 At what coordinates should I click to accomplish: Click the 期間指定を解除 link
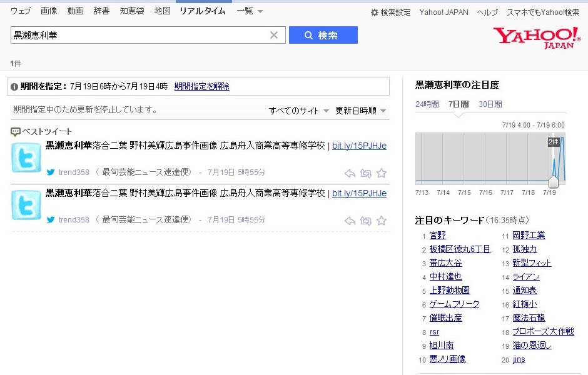pos(202,86)
